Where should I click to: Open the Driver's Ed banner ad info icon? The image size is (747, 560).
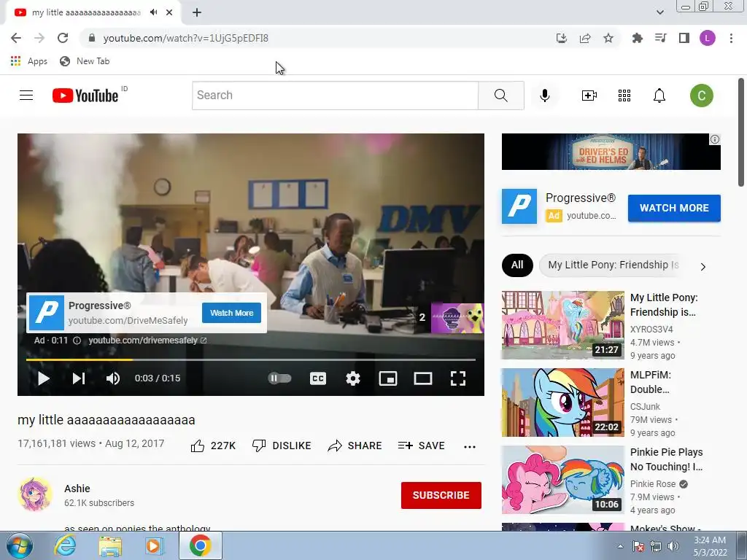point(715,139)
